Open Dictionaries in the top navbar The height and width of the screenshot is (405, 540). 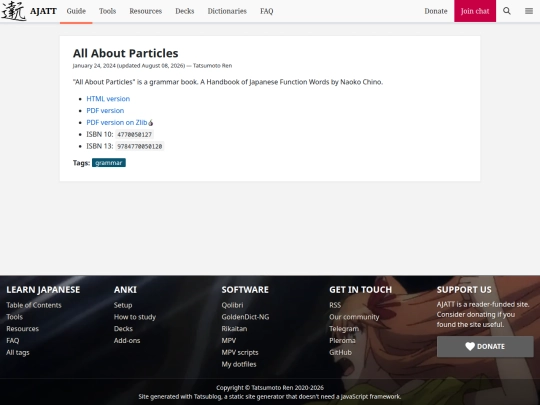(227, 11)
